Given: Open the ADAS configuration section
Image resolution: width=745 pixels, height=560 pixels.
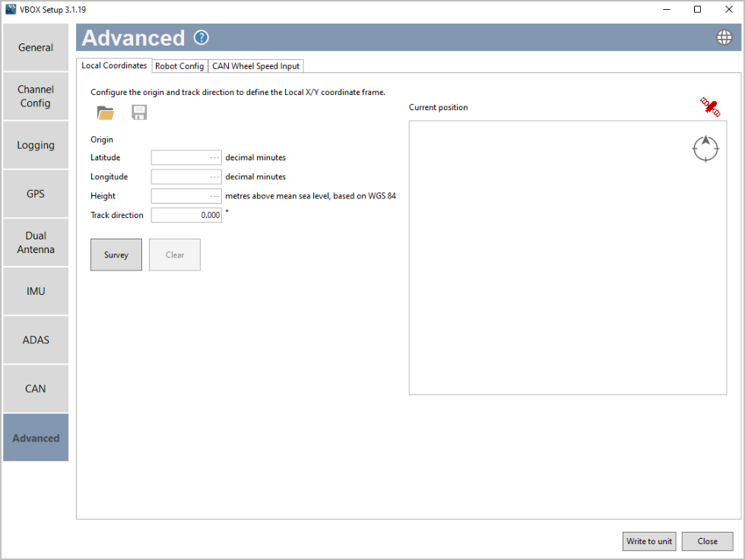Looking at the screenshot, I should (x=35, y=340).
